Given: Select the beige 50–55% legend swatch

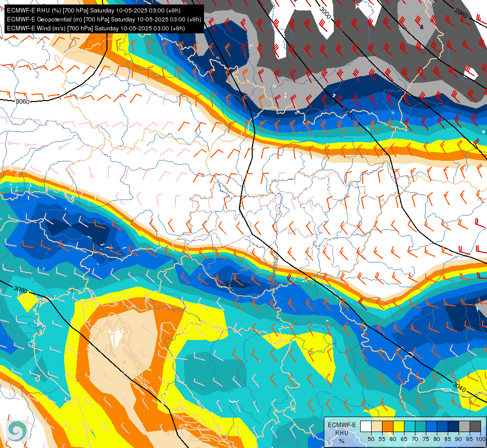Looking at the screenshot, I should pyautogui.click(x=377, y=426).
